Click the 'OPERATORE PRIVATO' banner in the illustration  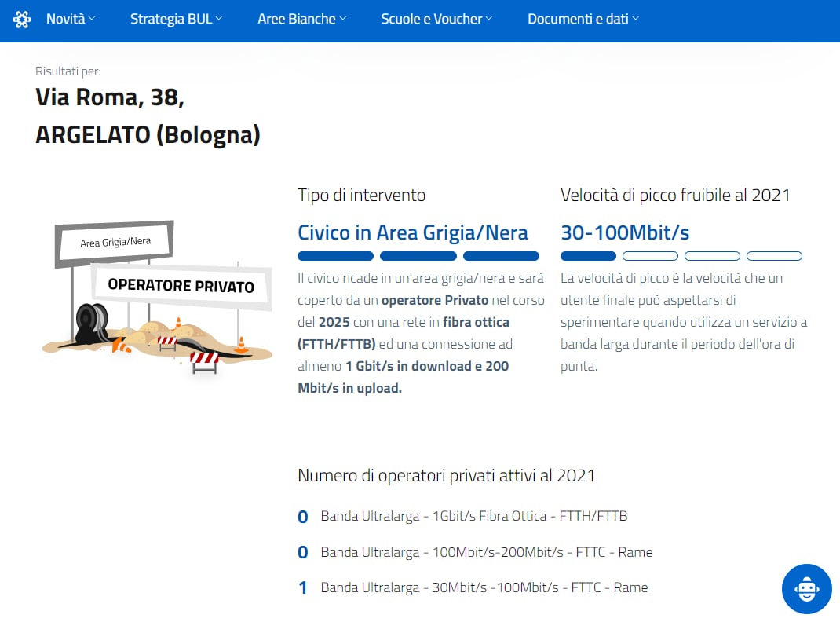(181, 285)
